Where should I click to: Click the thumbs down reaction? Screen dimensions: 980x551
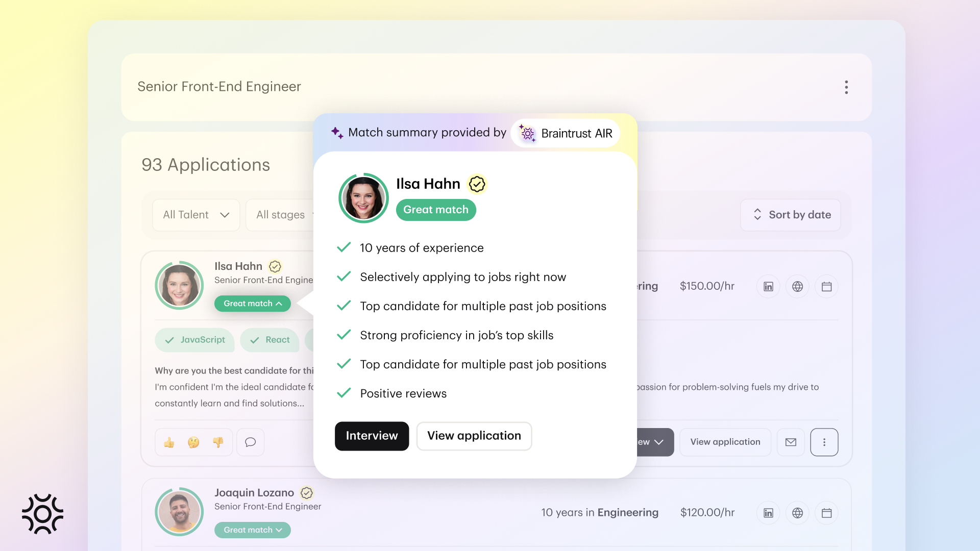pos(218,442)
